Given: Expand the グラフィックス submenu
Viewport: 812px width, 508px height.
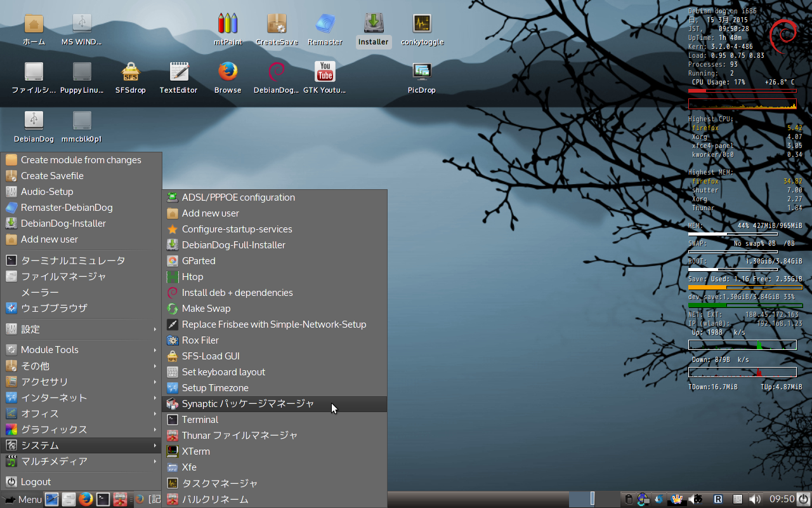Looking at the screenshot, I should tap(81, 429).
